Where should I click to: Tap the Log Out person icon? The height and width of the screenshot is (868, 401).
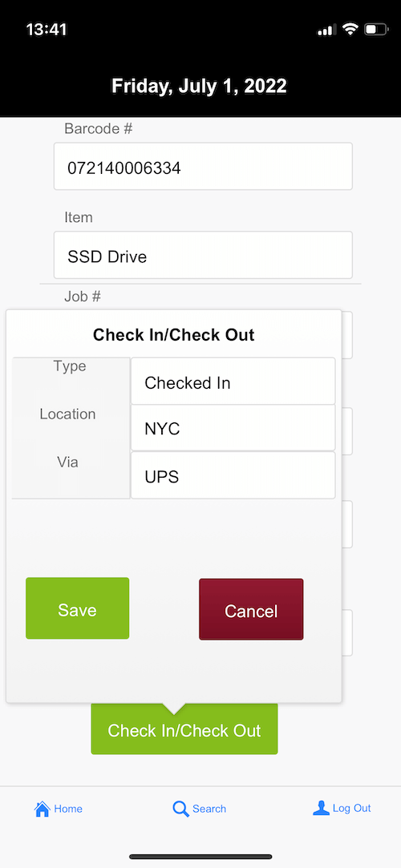coord(322,808)
